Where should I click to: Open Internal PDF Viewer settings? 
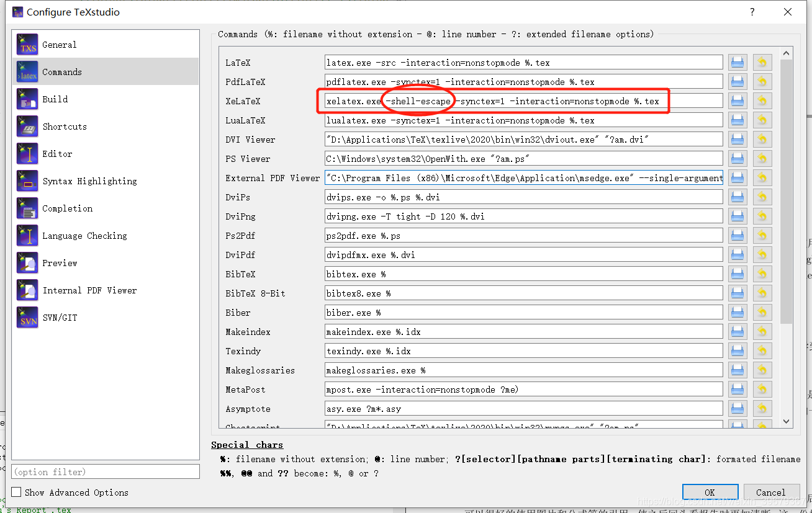[x=106, y=290]
